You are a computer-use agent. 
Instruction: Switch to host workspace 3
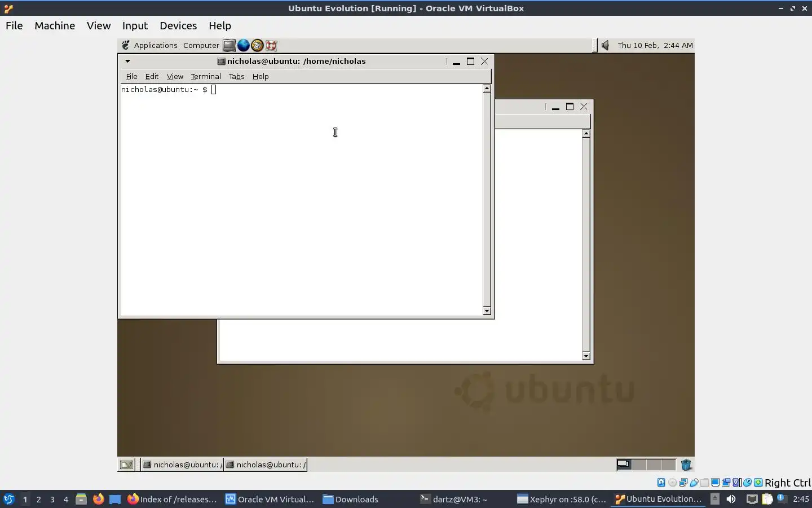click(x=52, y=499)
